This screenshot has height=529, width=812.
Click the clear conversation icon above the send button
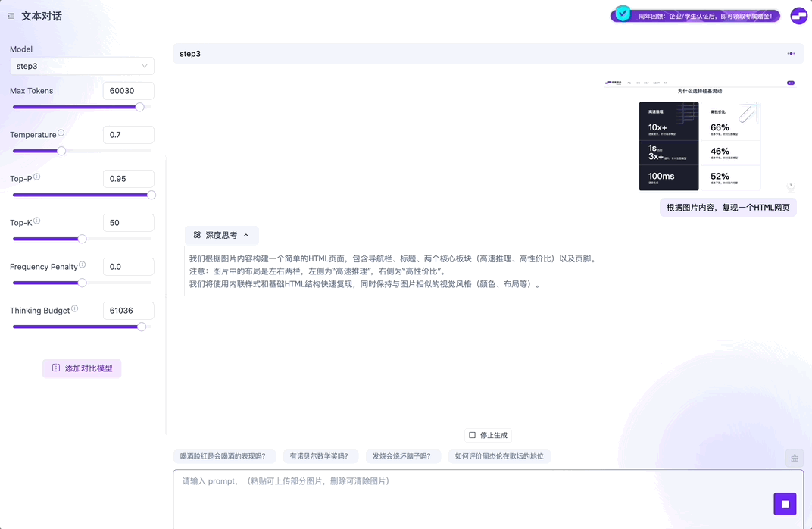coord(795,458)
